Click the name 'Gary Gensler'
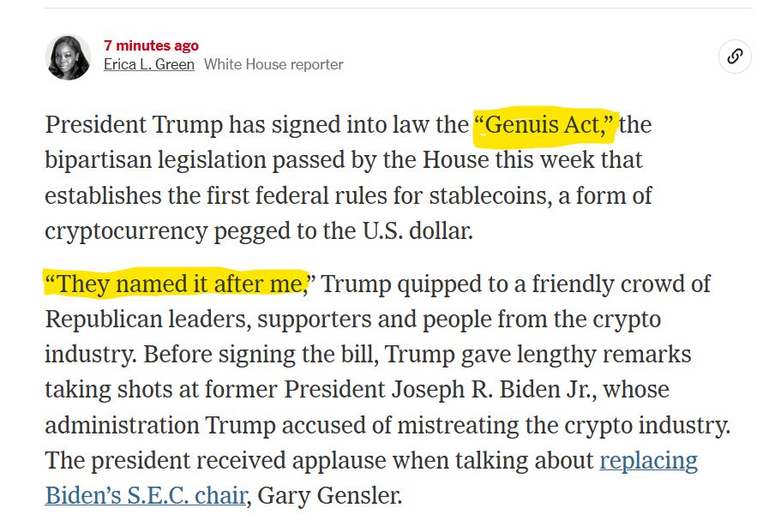769x532 pixels. tap(328, 495)
